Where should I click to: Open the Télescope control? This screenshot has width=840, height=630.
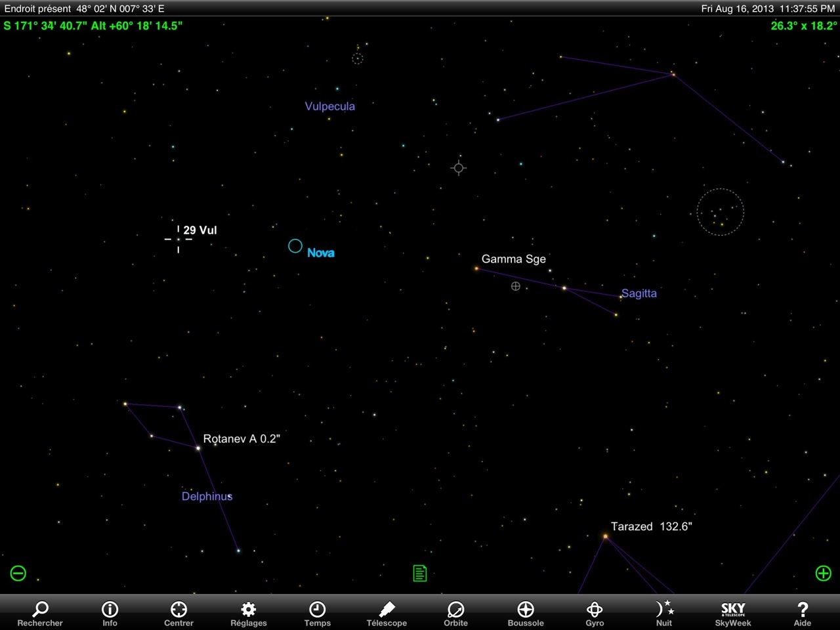[387, 613]
